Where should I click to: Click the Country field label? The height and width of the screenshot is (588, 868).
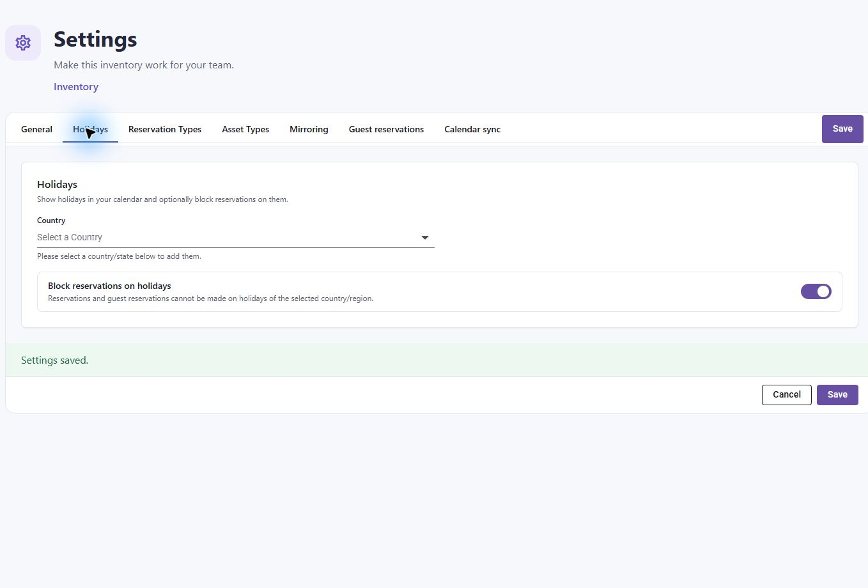[51, 220]
